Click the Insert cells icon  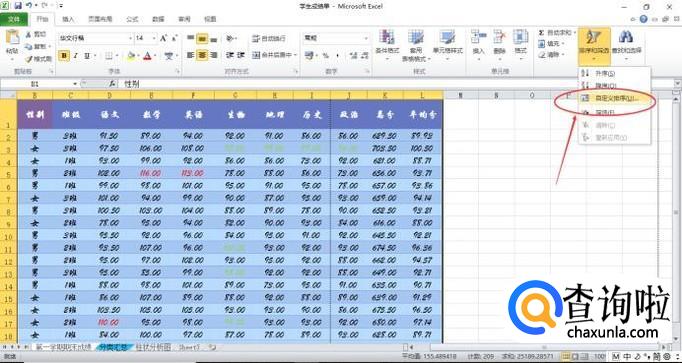[478, 37]
